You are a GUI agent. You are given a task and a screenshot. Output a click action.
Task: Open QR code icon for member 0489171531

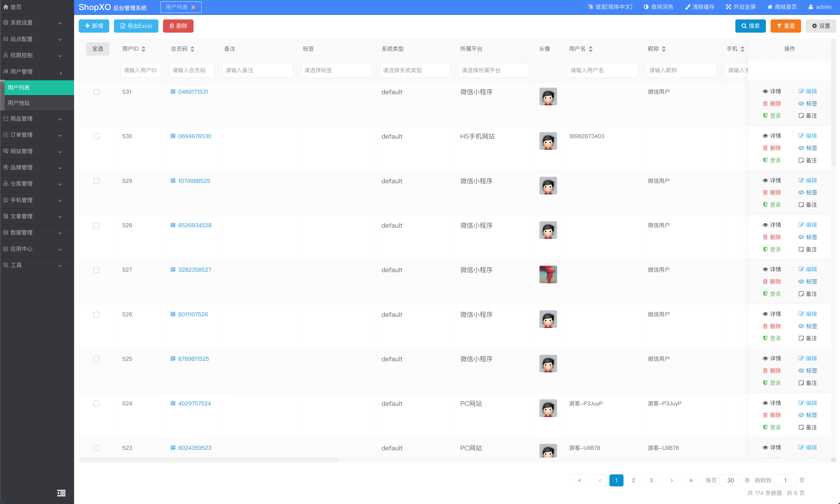tap(173, 92)
